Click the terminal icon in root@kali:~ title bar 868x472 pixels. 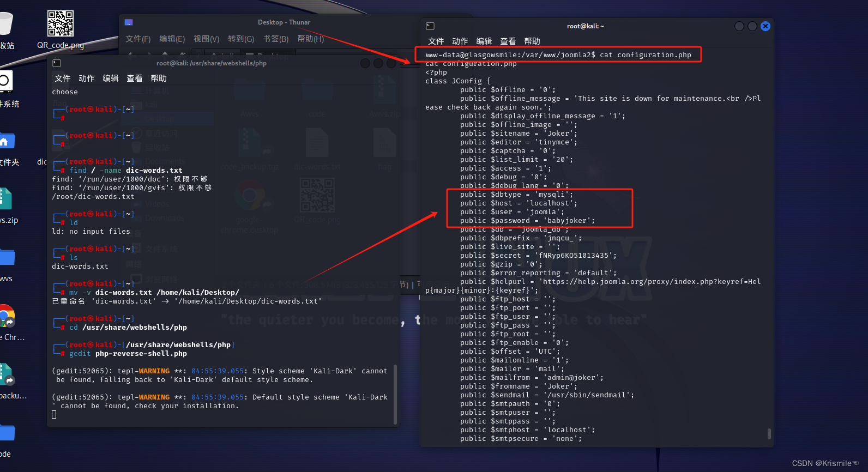click(430, 26)
